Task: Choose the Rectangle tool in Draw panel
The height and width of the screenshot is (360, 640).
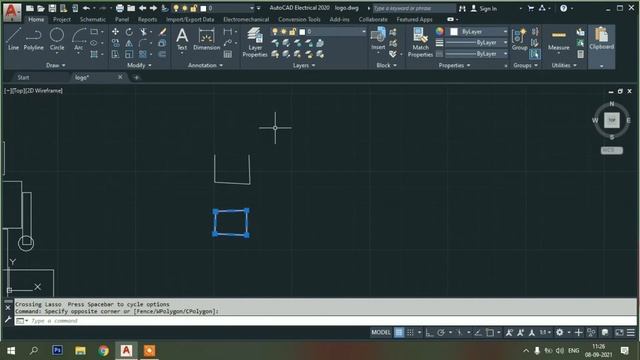Action: click(x=94, y=31)
